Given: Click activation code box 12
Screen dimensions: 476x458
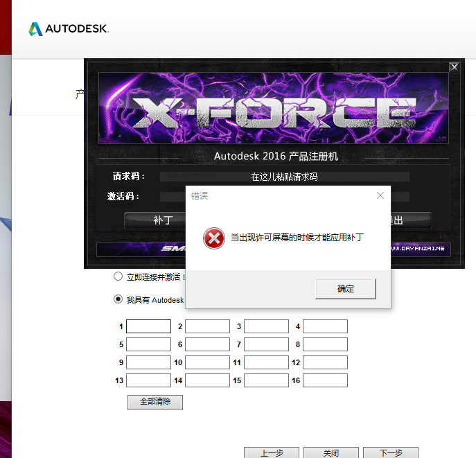Looking at the screenshot, I should (x=325, y=362).
